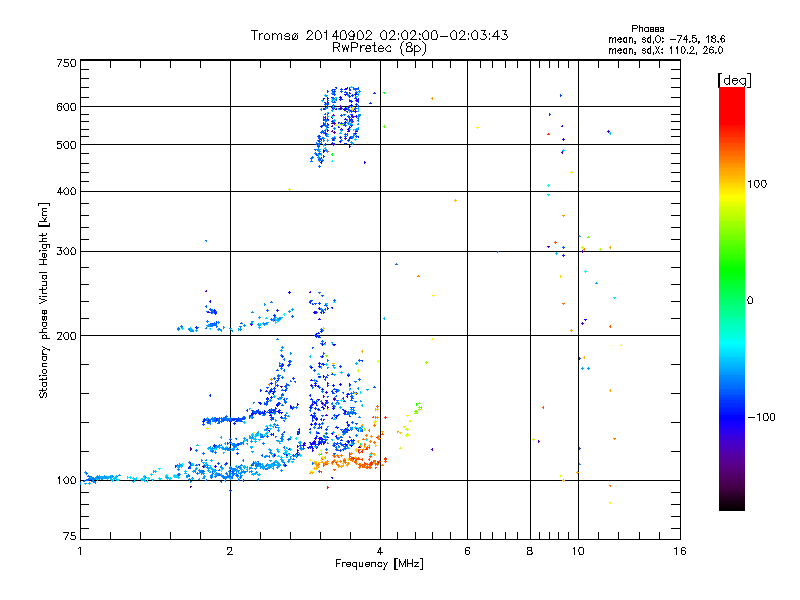800x600 pixels.
Task: Select the "mean, sd,O: -74.5, 18.6" line
Action: click(x=666, y=39)
